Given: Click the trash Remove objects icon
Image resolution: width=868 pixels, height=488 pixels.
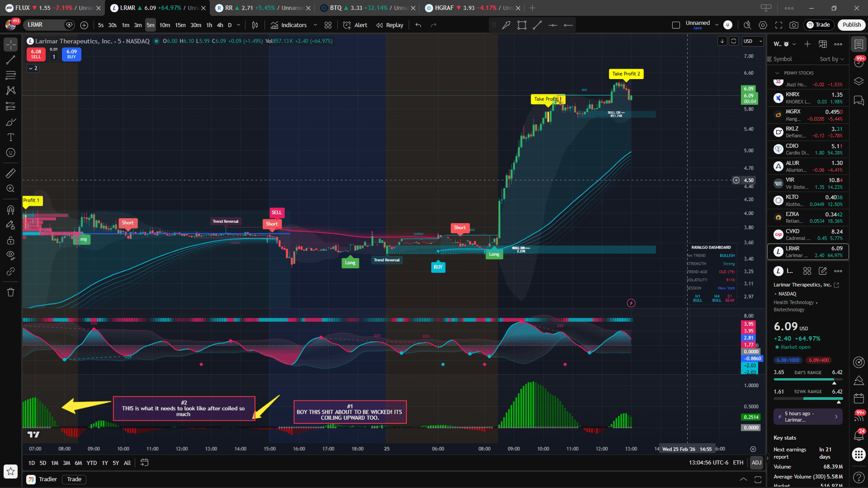Looking at the screenshot, I should pyautogui.click(x=11, y=292).
